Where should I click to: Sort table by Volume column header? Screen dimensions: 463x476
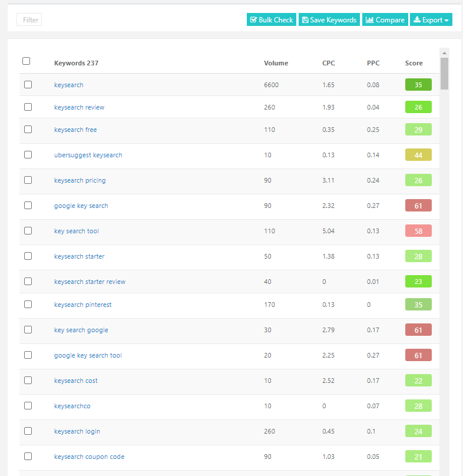[276, 63]
